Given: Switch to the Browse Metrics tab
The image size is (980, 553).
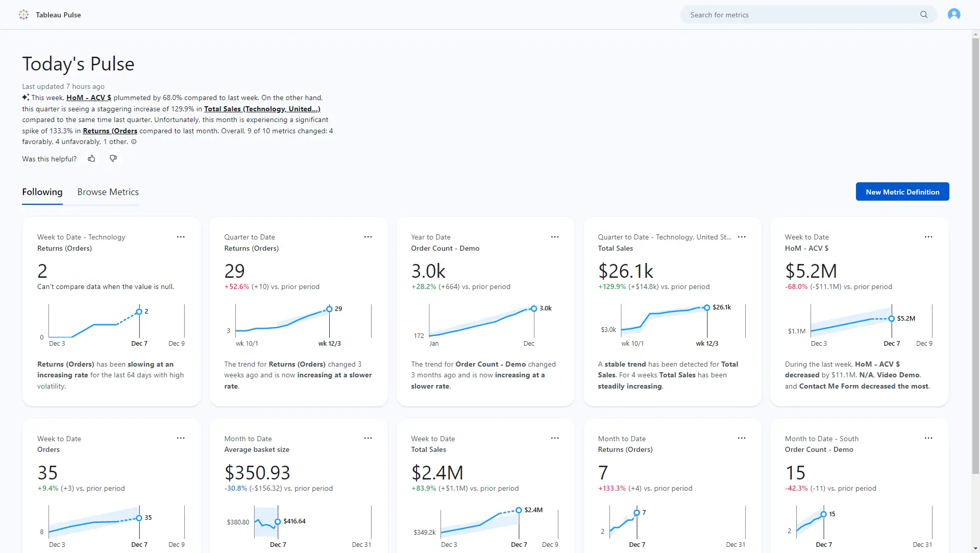Looking at the screenshot, I should (108, 192).
